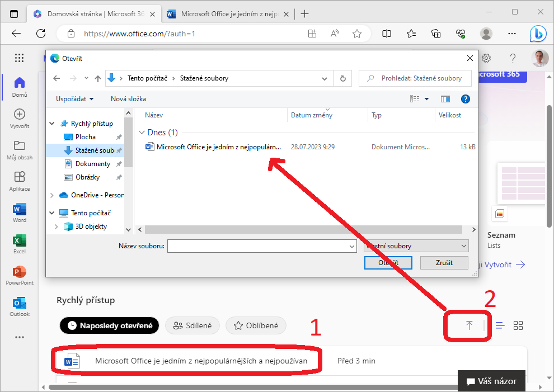The width and height of the screenshot is (554, 392).
Task: Refresh the Stažené soubory folder listing
Action: point(342,78)
